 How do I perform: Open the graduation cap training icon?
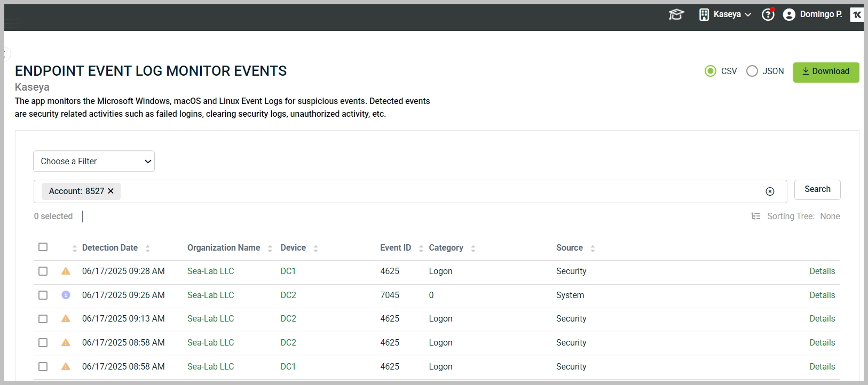[676, 14]
